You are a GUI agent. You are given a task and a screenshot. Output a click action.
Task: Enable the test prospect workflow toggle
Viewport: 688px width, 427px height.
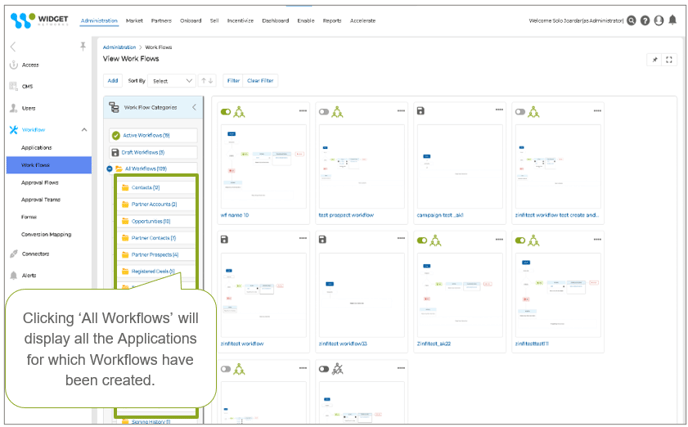pyautogui.click(x=324, y=111)
